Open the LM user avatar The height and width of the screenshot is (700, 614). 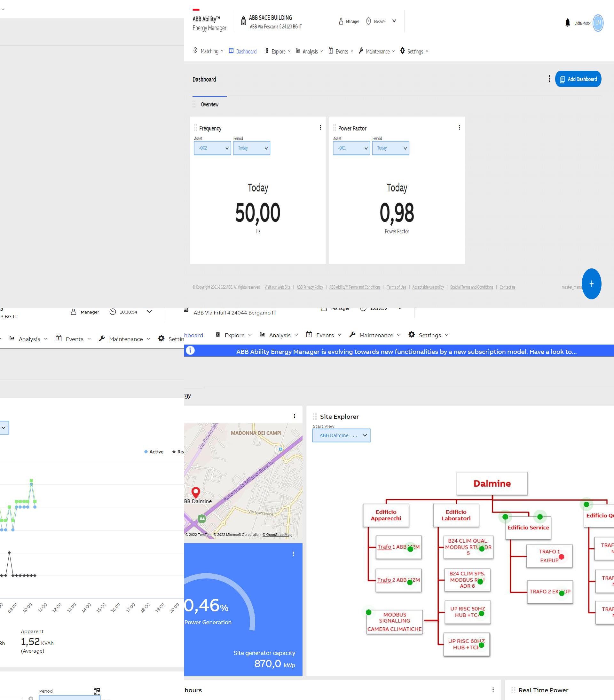tap(598, 23)
